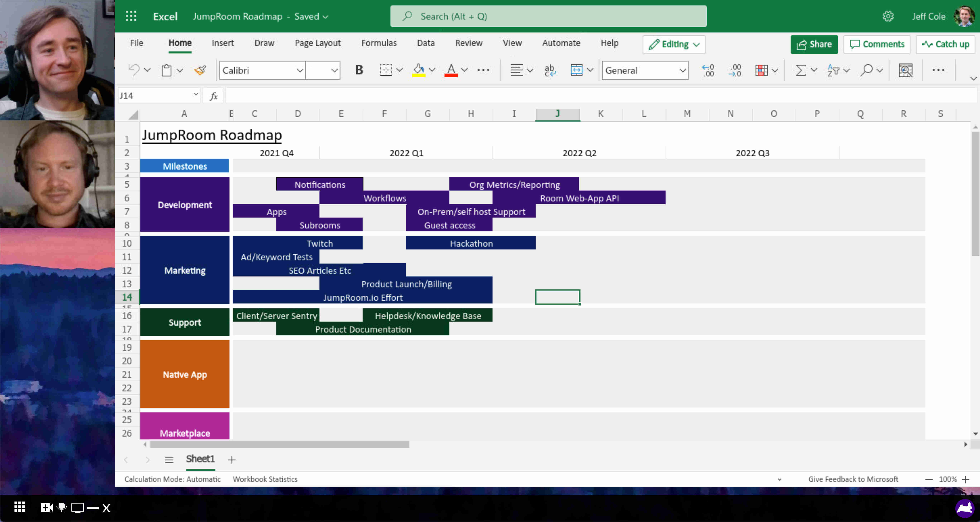Open the app launcher grid in Excel

131,16
